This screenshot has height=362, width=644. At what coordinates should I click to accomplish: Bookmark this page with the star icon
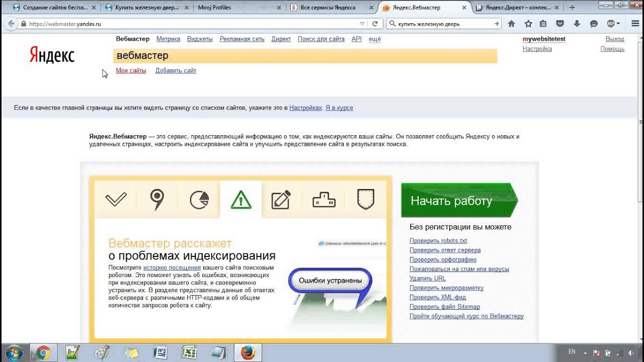(x=528, y=24)
